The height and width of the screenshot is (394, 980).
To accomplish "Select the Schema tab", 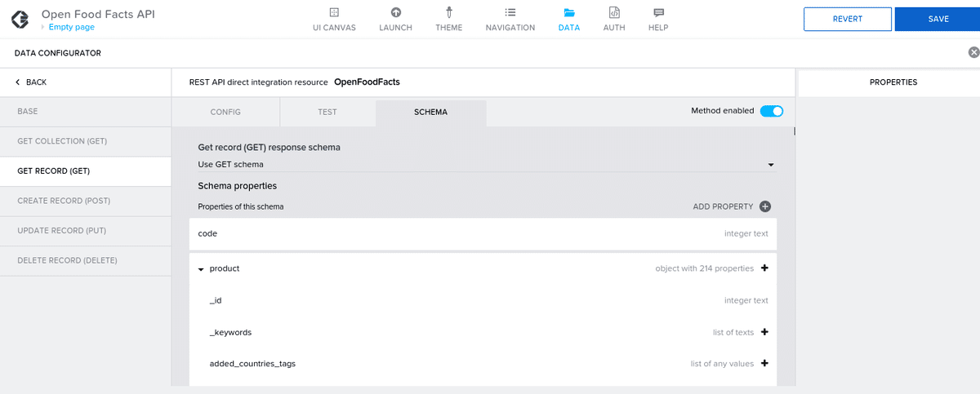I will [430, 113].
